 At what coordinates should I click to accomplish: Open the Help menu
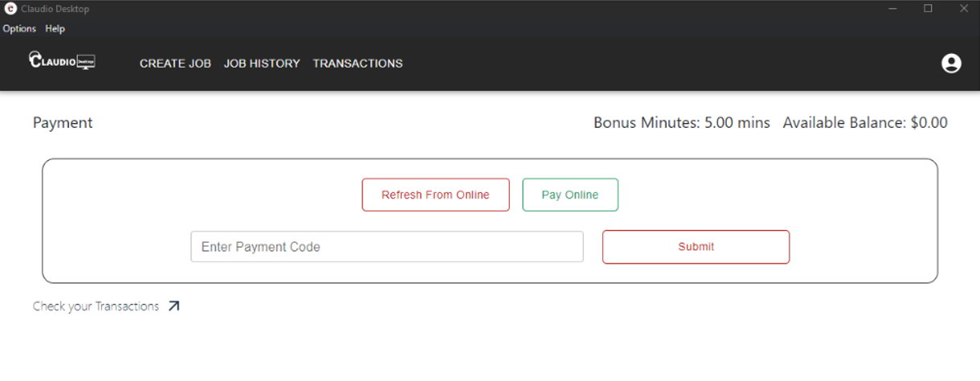55,29
